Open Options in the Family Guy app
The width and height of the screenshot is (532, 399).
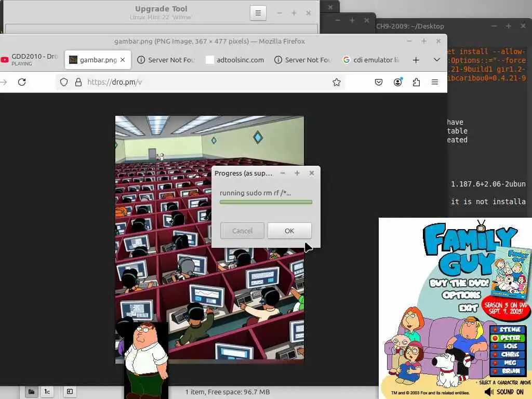(461, 295)
